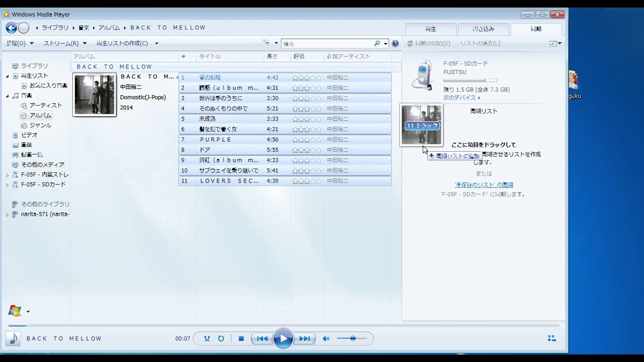
Task: Skip to the previous track
Action: coord(262,339)
